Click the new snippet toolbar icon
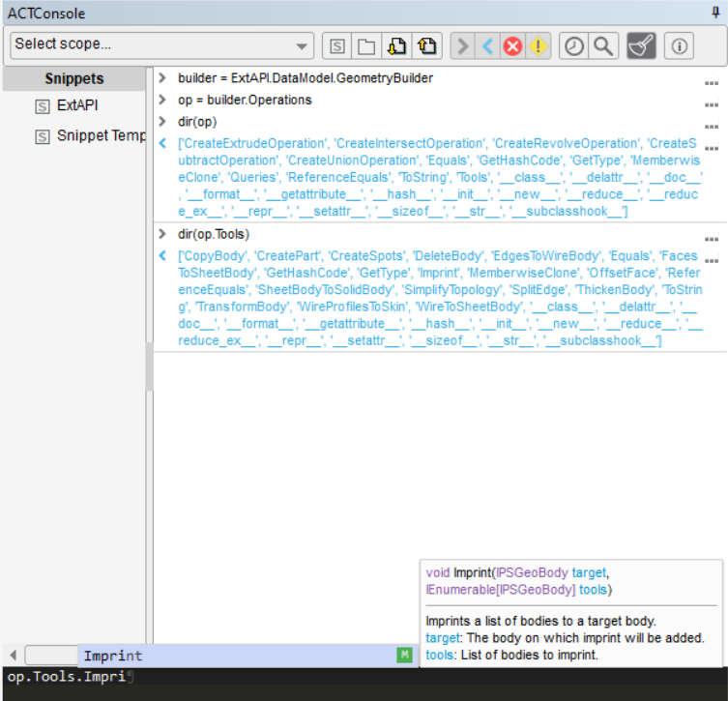The height and width of the screenshot is (701, 728). tap(337, 45)
